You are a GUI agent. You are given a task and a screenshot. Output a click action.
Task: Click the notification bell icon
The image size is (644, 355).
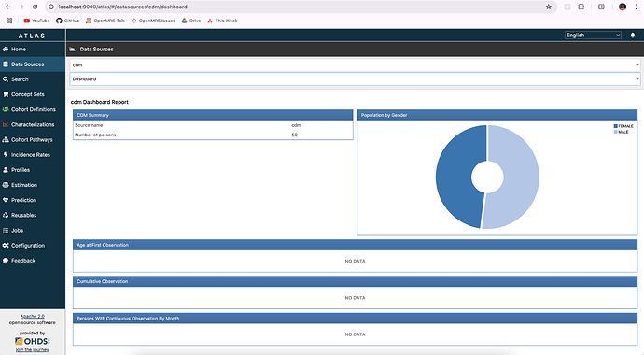pos(633,35)
